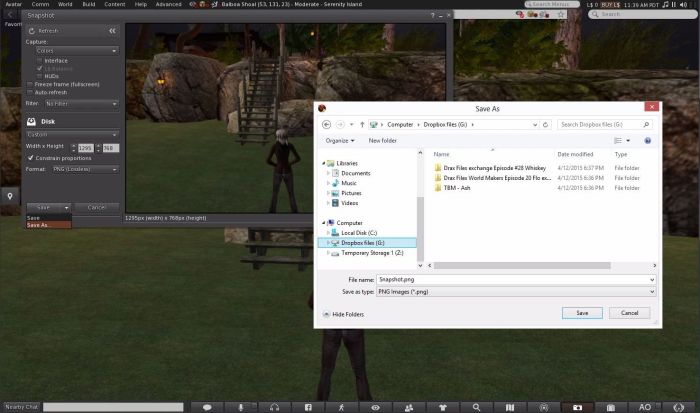Open the shirt appearance icon
The height and width of the screenshot is (413, 700).
pos(442,407)
